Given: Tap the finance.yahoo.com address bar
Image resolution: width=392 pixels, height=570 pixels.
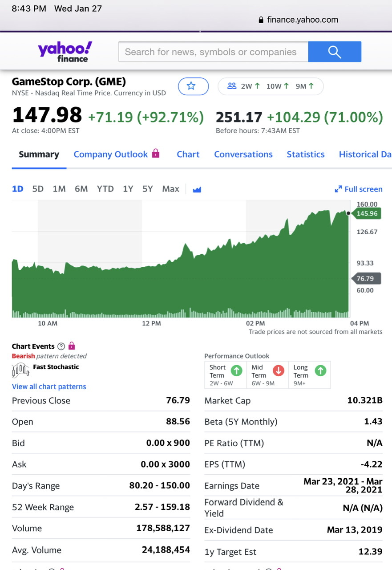Looking at the screenshot, I should pyautogui.click(x=299, y=20).
